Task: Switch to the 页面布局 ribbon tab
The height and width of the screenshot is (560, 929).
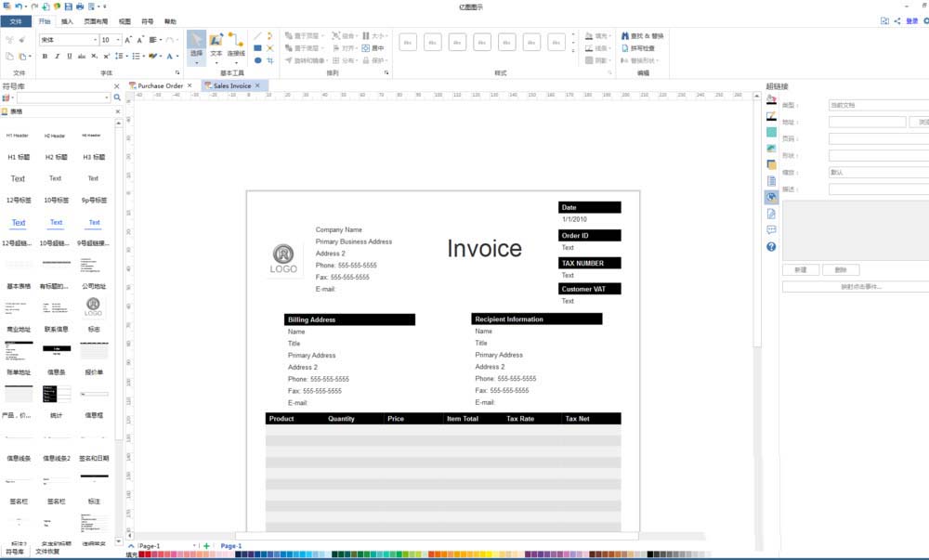Action: pos(96,21)
